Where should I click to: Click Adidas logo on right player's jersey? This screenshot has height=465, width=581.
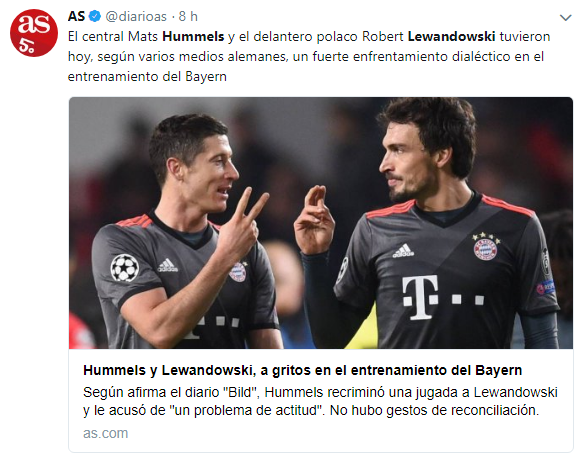403,250
